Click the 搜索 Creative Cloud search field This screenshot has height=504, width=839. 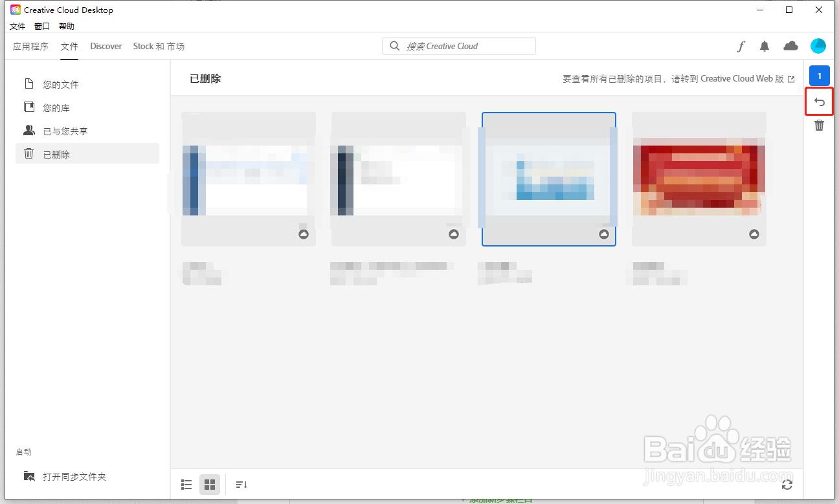pos(459,46)
